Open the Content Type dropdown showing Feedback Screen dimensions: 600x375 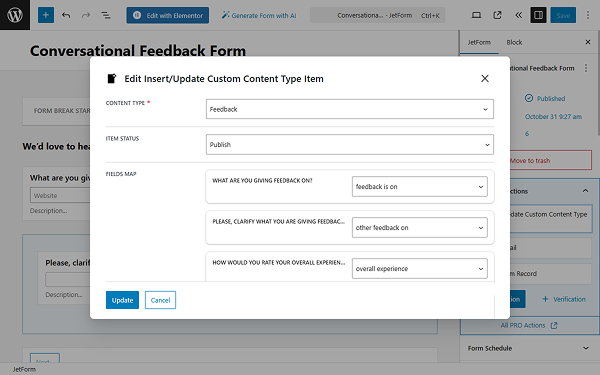(x=350, y=109)
